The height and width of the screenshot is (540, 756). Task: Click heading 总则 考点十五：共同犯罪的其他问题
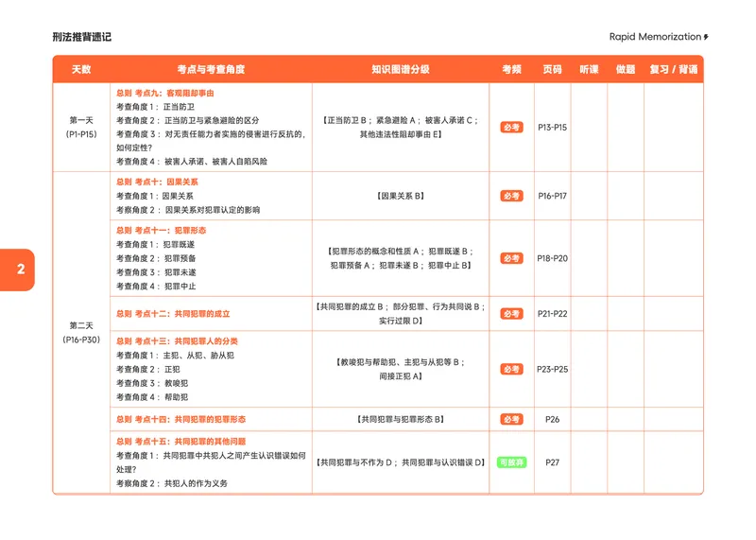pyautogui.click(x=180, y=441)
